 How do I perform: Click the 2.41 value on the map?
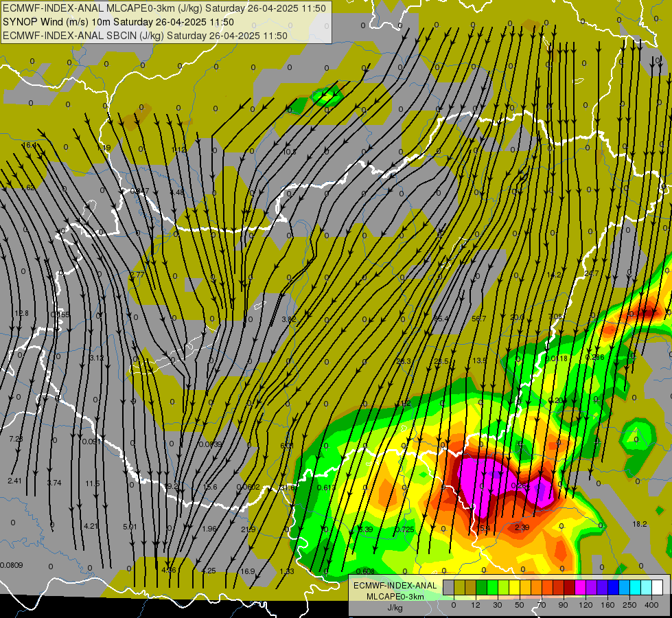pyautogui.click(x=14, y=481)
